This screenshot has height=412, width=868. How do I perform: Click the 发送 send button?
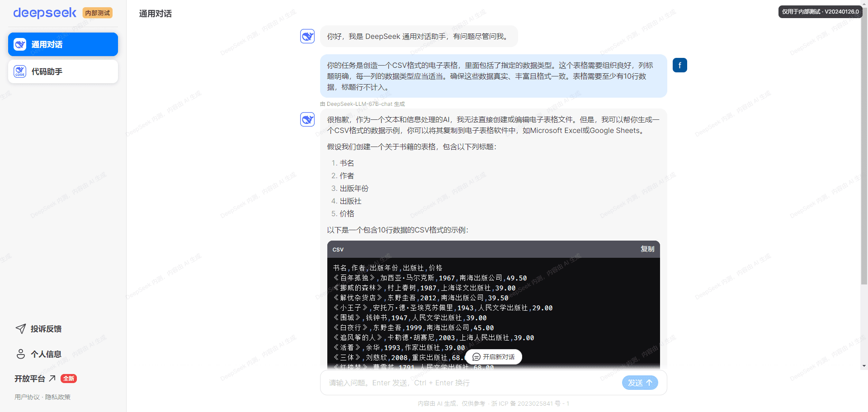[x=640, y=383]
